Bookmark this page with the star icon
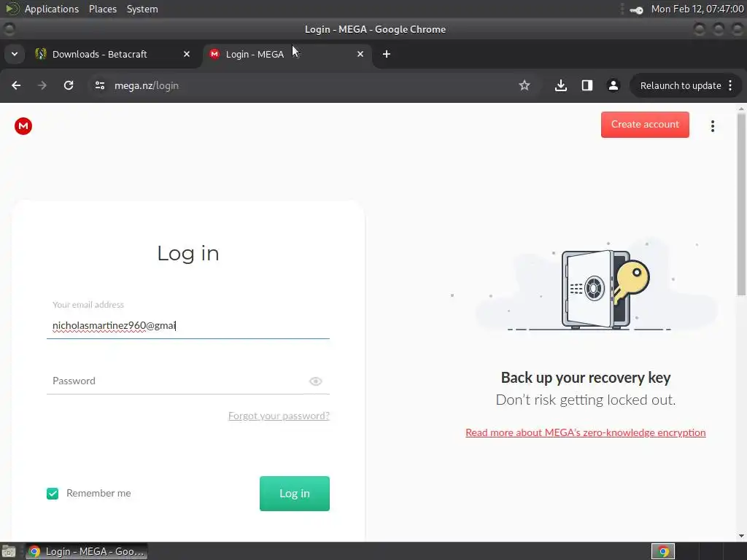 524,85
